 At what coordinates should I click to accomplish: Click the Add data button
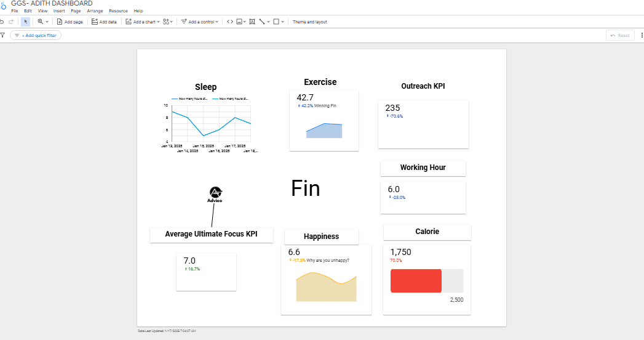(104, 22)
